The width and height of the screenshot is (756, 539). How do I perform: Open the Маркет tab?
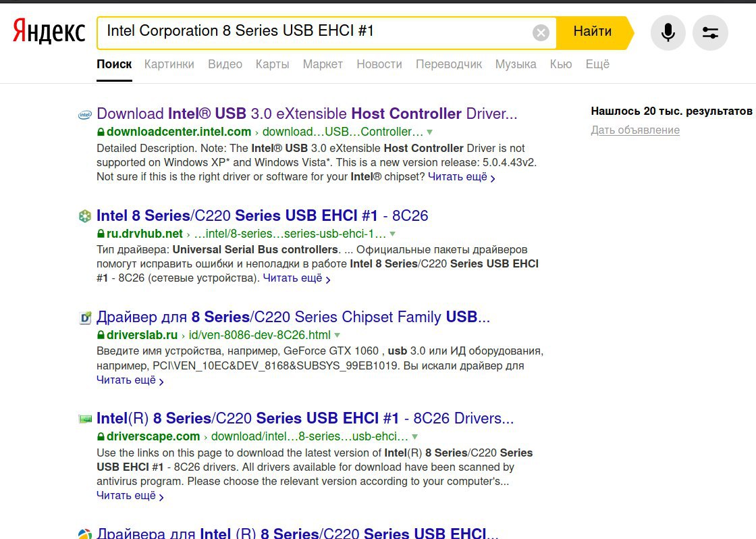pyautogui.click(x=323, y=64)
